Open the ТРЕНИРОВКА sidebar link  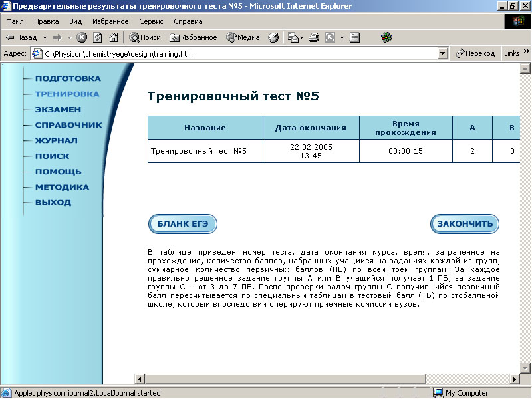coord(67,94)
